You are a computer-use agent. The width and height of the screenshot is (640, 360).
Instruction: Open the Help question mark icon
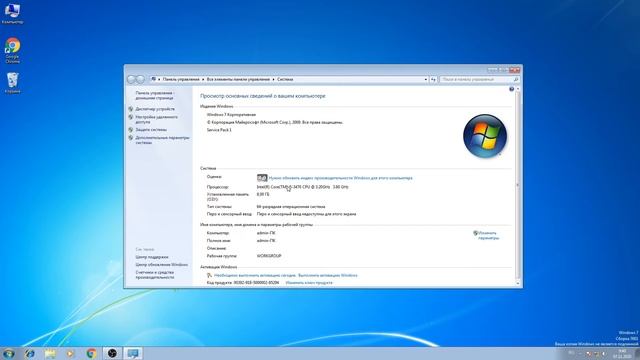[x=511, y=89]
